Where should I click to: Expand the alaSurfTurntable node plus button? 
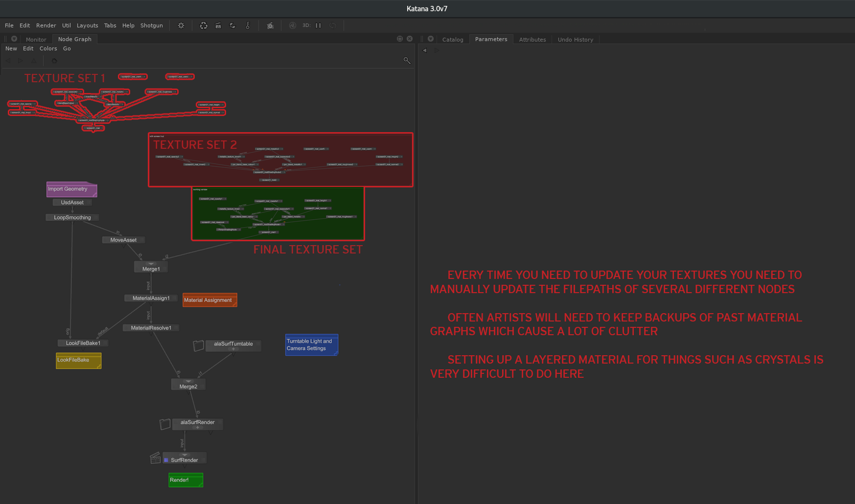(x=233, y=349)
